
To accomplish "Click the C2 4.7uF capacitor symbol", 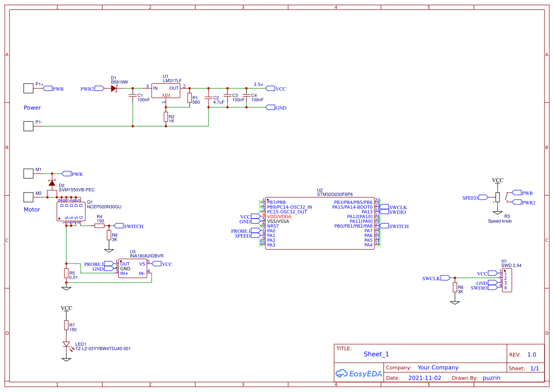I will [209, 99].
